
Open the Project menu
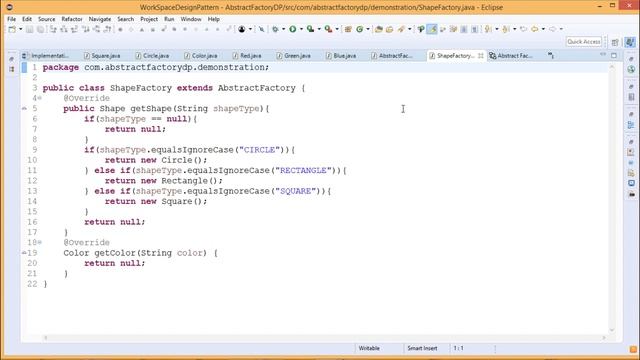point(149,19)
